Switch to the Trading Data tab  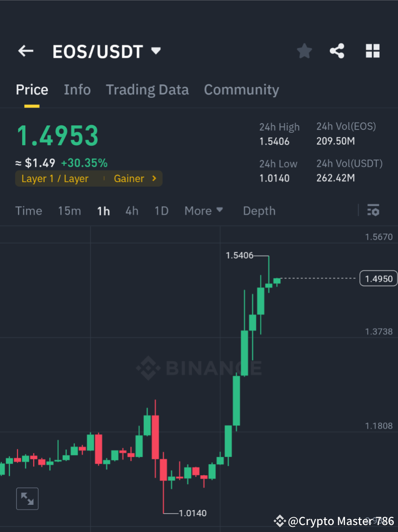147,89
